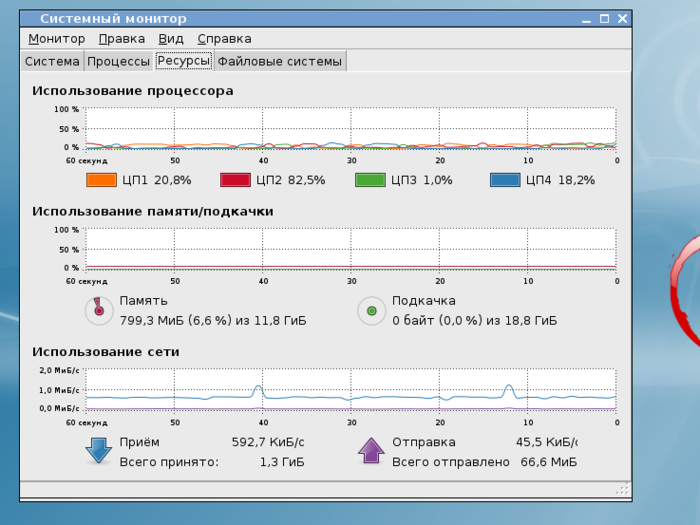Switch to the Система tab
This screenshot has width=700, height=525.
pyautogui.click(x=52, y=61)
